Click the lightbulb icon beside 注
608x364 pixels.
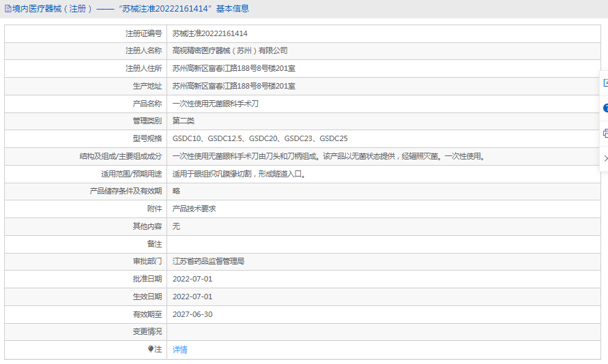(x=151, y=349)
